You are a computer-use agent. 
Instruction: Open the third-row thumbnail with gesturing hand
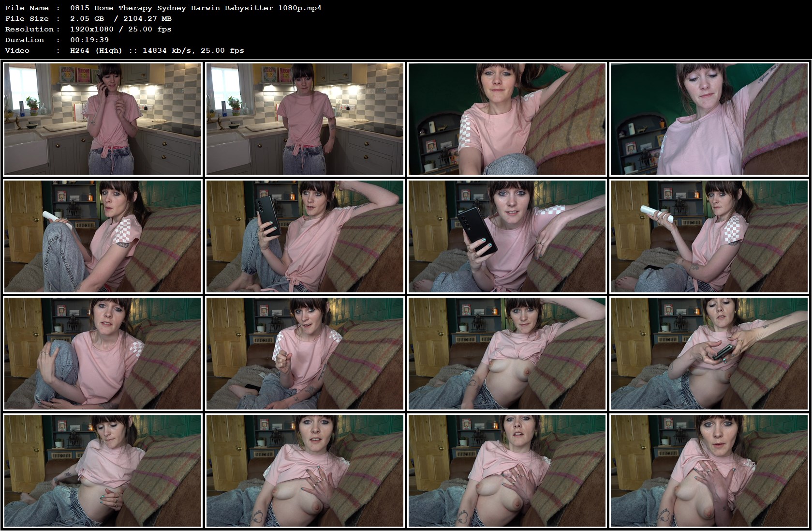(x=305, y=353)
